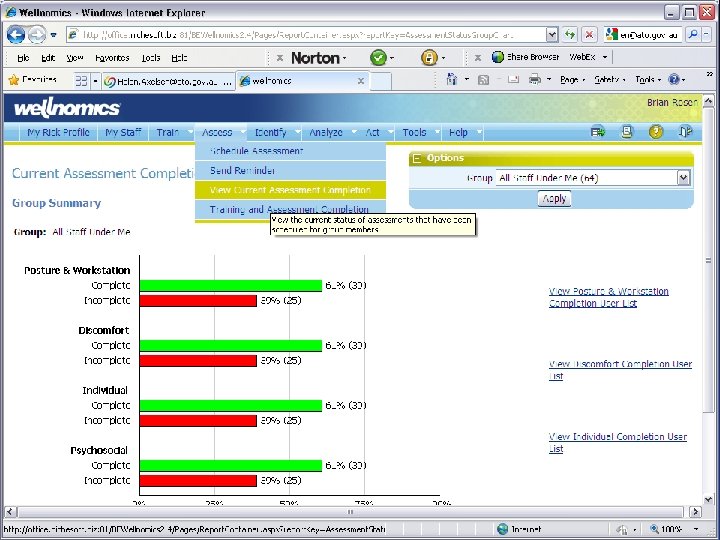
Task: Click the Norton green checkmark icon
Action: [x=378, y=57]
